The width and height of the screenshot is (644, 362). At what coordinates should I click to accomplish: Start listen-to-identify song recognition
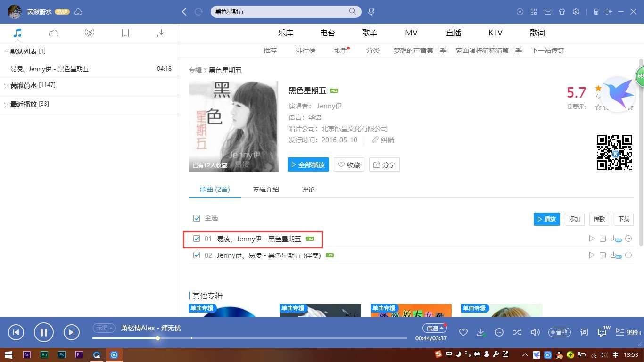click(x=372, y=11)
